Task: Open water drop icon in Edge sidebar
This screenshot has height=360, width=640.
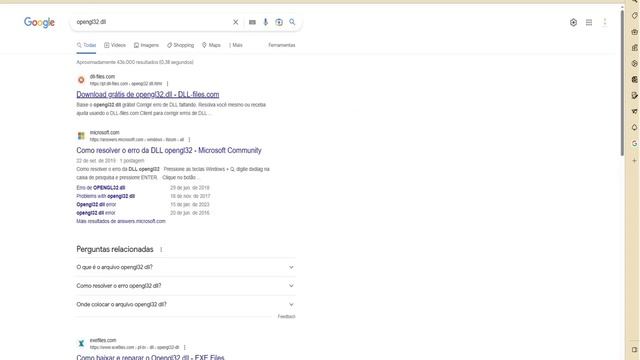Action: pyautogui.click(x=634, y=127)
